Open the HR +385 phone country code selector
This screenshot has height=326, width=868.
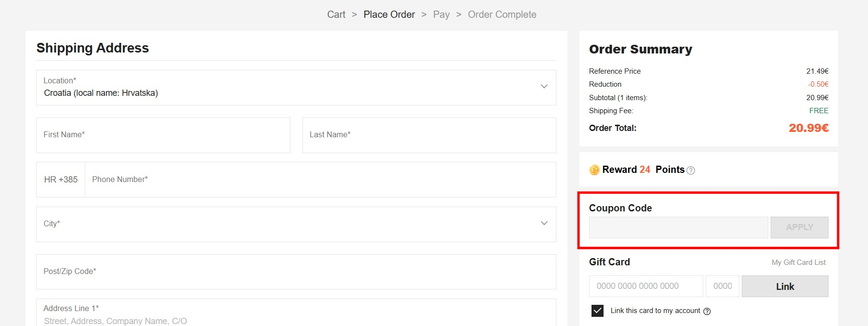61,180
